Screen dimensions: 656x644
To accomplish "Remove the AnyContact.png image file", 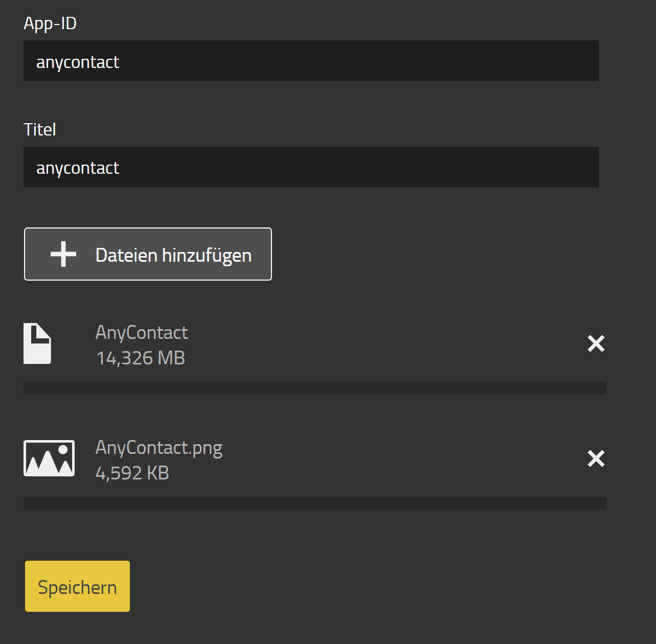I will 596,458.
